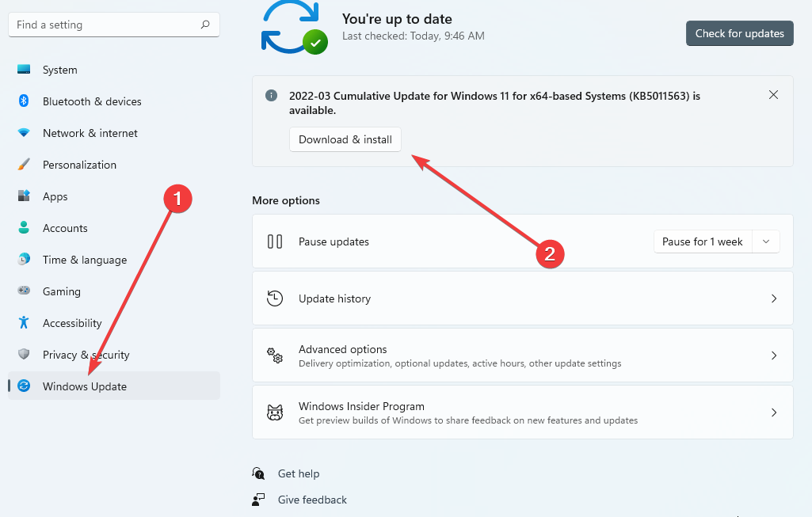812x517 pixels.
Task: Click the KB5011563 cumulative update text
Action: (494, 103)
